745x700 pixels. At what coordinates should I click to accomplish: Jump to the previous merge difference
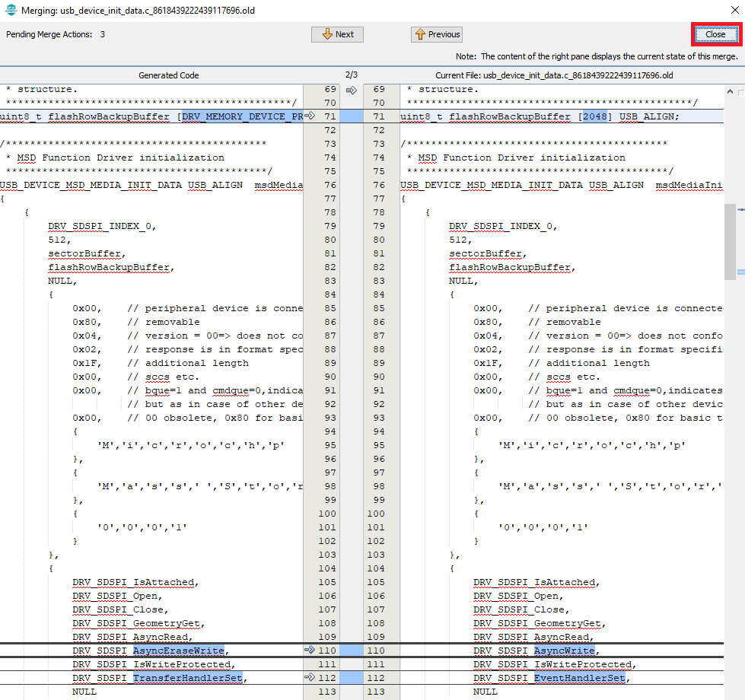[x=438, y=34]
